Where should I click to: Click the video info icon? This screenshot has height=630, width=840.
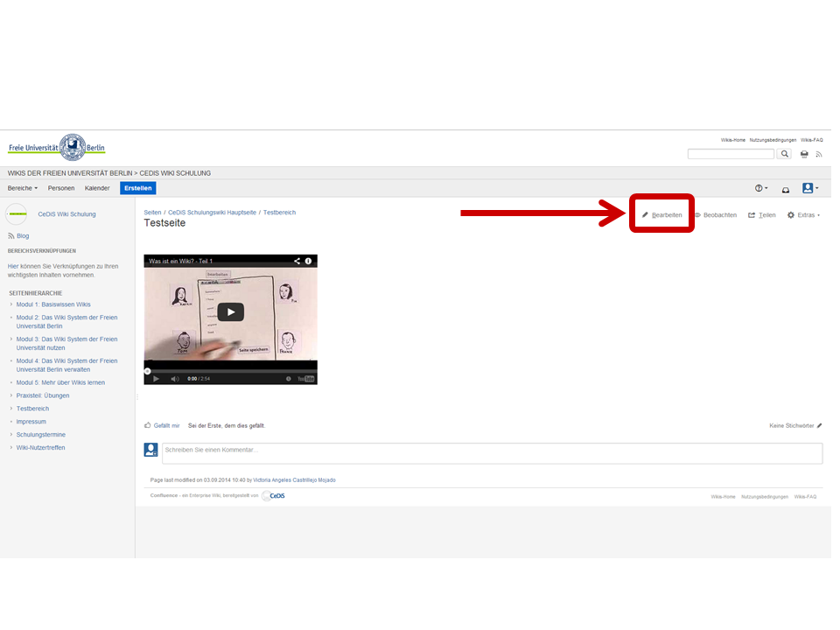pos(308,261)
